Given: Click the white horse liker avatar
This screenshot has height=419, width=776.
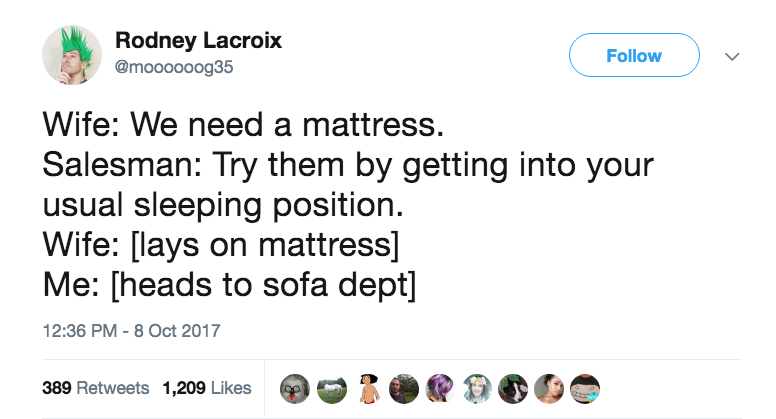Looking at the screenshot, I should click(329, 388).
